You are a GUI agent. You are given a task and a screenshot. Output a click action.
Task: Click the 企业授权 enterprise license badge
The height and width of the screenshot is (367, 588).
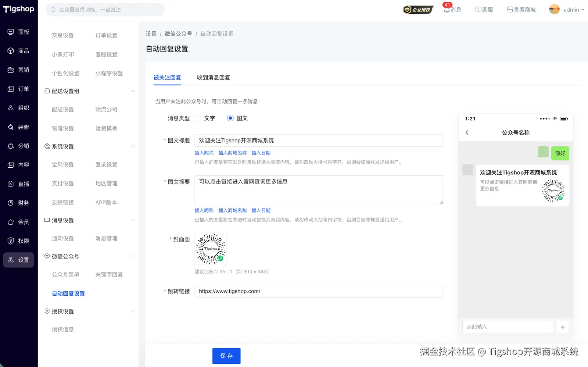pyautogui.click(x=418, y=10)
